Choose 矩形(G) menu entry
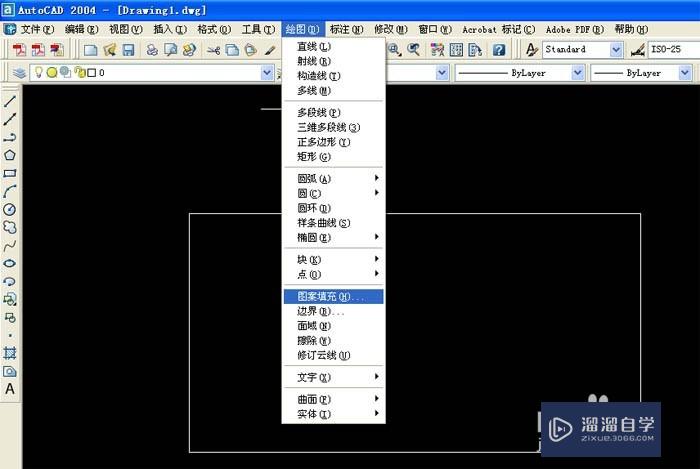 (x=333, y=157)
